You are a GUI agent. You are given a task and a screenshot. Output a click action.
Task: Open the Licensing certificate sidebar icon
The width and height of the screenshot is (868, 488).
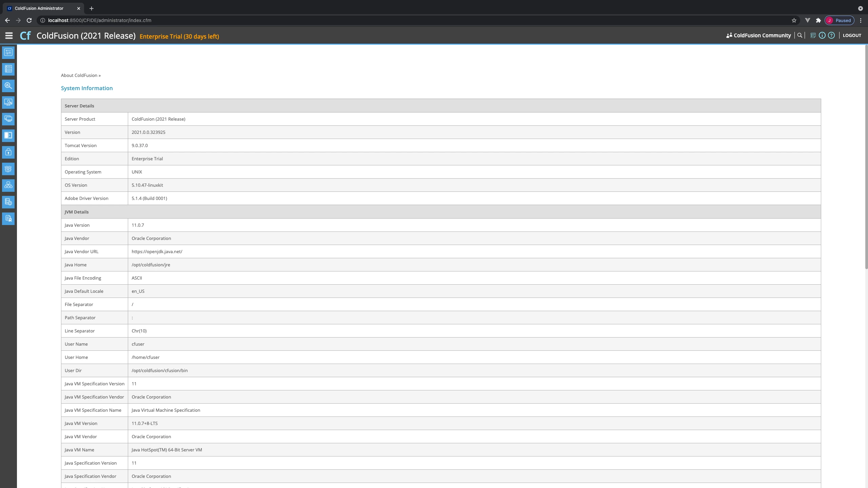point(8,219)
